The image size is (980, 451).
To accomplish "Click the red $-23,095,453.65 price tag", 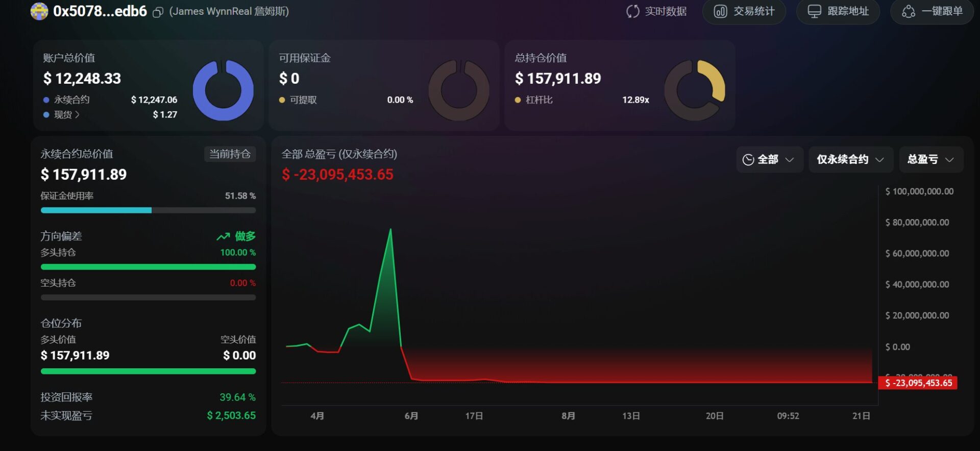I will (x=918, y=383).
